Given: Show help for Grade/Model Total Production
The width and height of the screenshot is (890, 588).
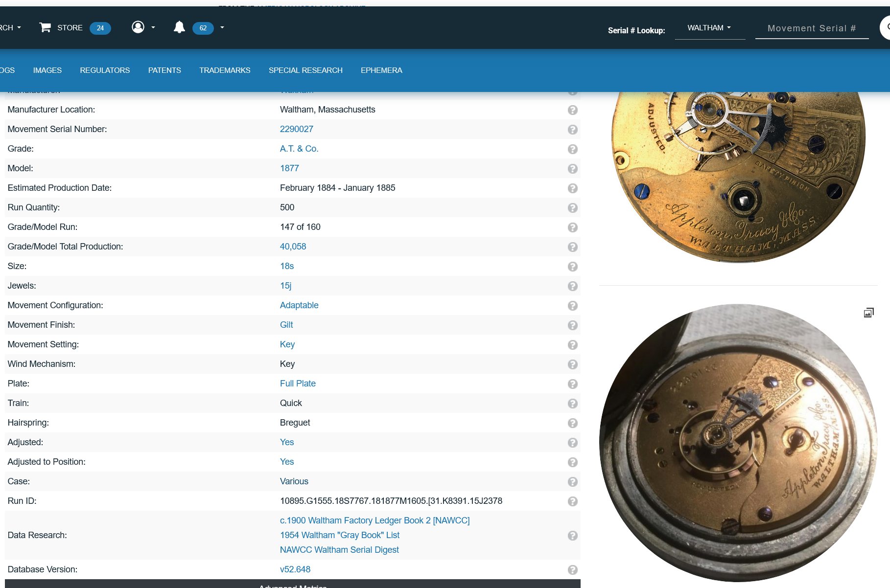Looking at the screenshot, I should click(x=573, y=247).
